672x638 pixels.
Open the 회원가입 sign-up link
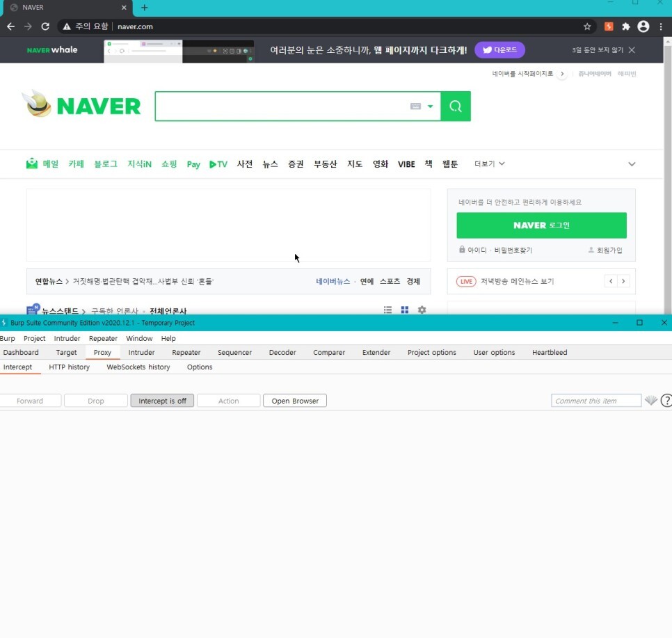pos(609,250)
